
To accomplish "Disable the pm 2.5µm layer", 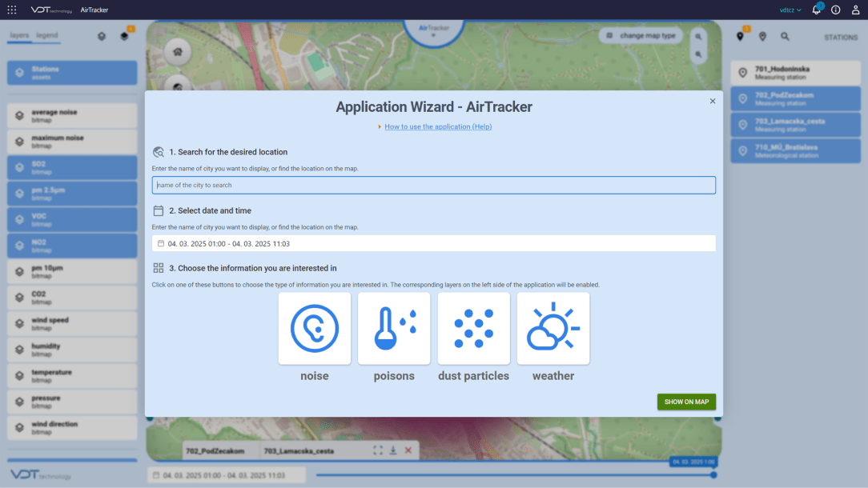I will click(72, 194).
